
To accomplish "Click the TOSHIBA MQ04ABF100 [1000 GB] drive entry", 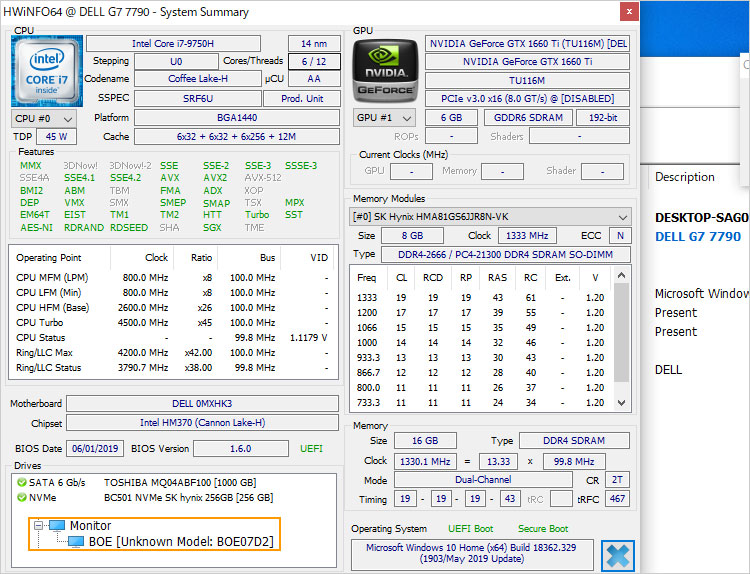I will 180,482.
